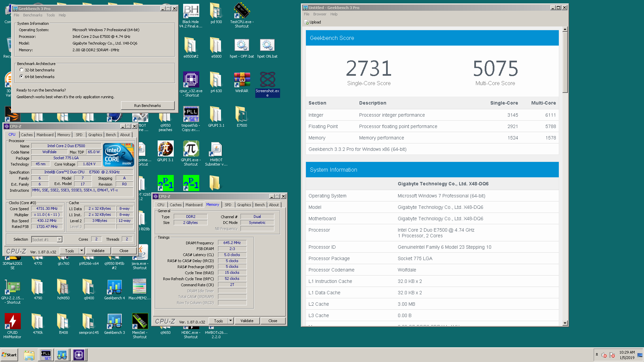Switch to CPU-Z taskbar button

coord(79,355)
